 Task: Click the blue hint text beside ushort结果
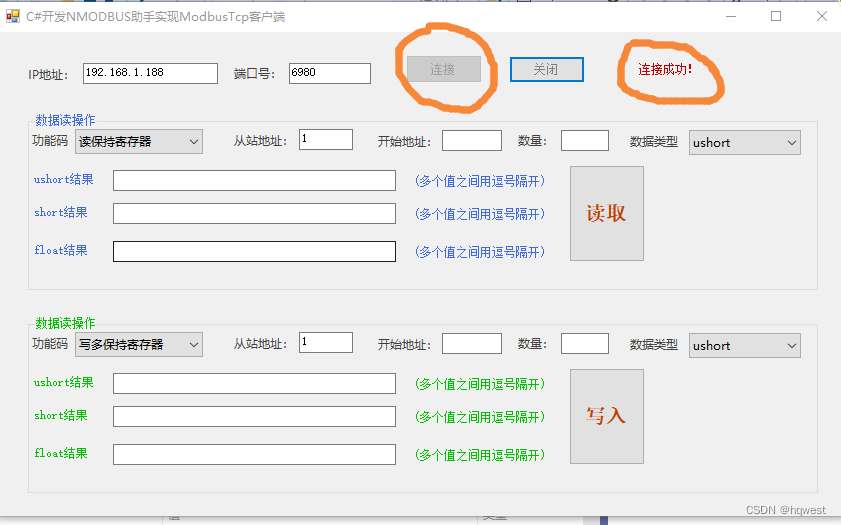[x=480, y=181]
